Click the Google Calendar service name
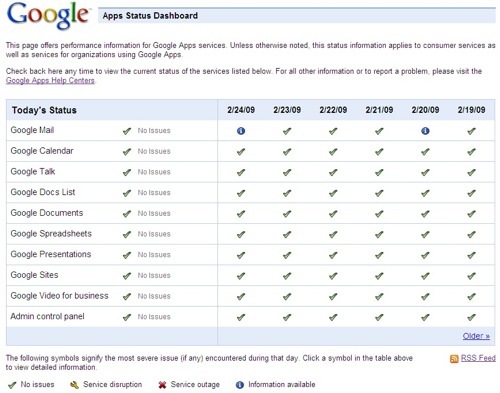 tap(42, 151)
